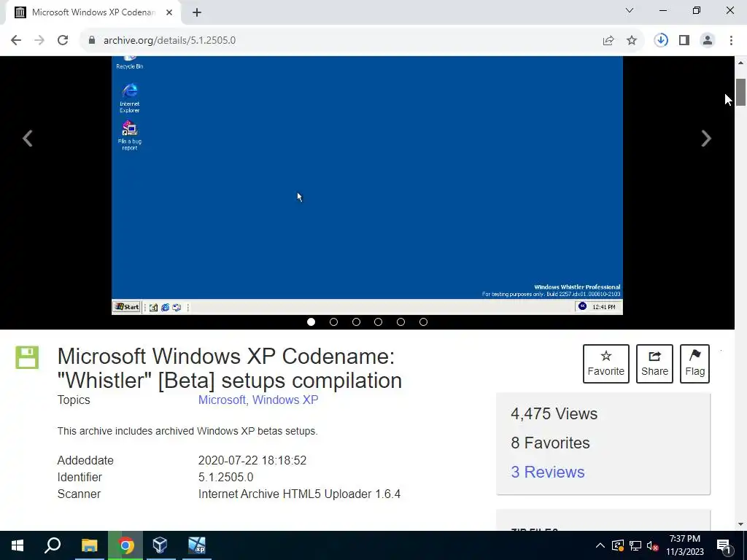Select the fourth carousel dot
Viewport: 747px width, 560px height.
click(379, 322)
